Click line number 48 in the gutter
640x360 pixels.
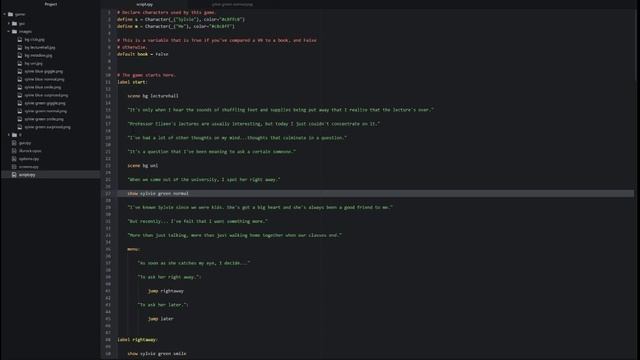point(108,340)
